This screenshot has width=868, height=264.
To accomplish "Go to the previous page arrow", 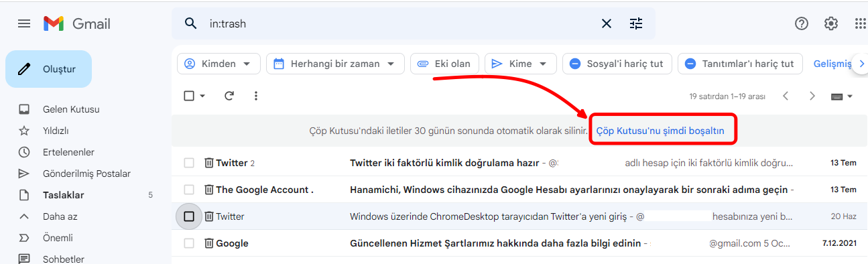I will (786, 96).
